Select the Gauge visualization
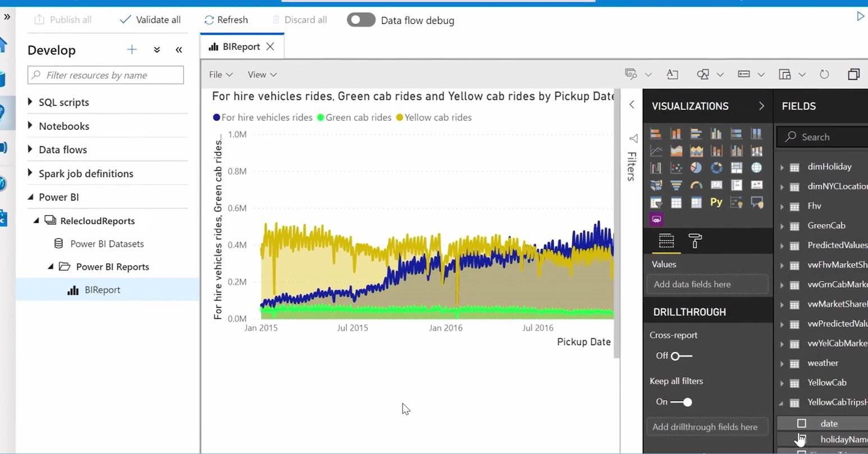The image size is (868, 454). [x=696, y=185]
